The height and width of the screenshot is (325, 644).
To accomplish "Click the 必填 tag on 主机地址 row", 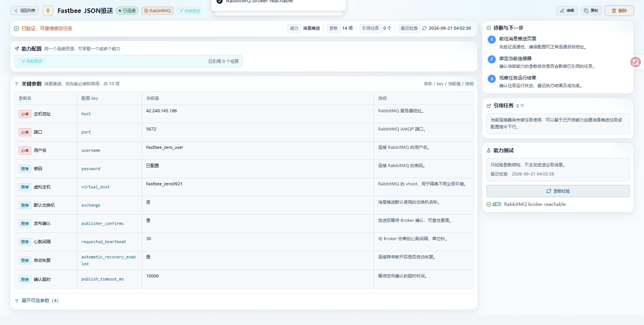I will 25,114.
